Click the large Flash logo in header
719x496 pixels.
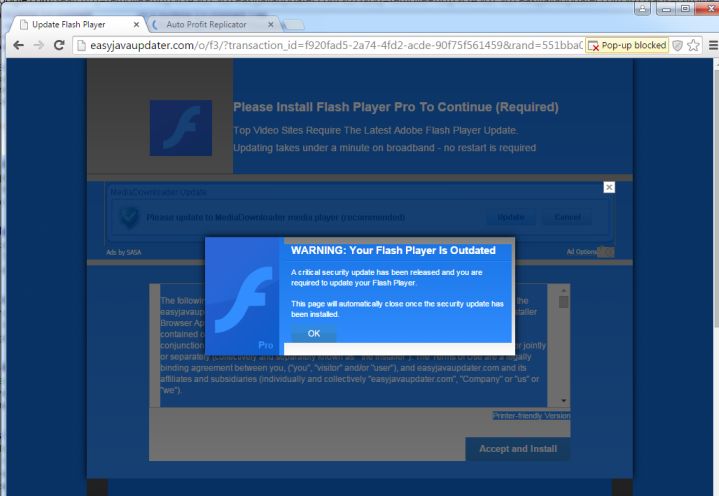coord(181,128)
